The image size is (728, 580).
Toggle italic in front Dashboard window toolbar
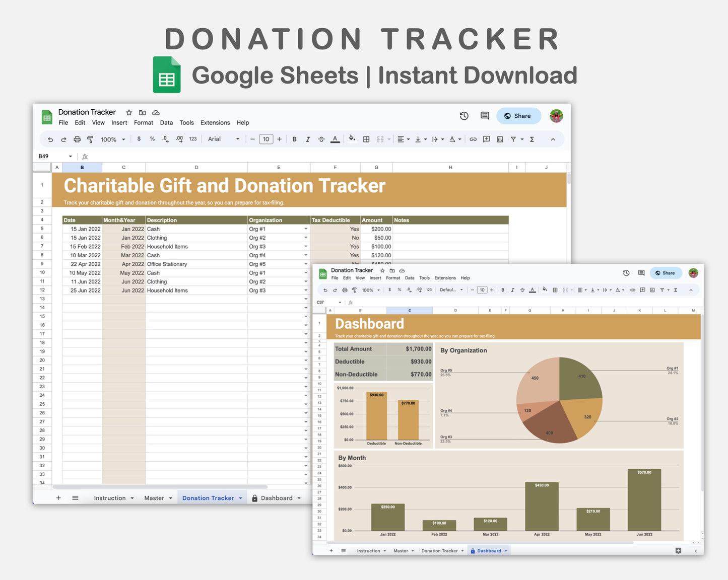point(512,290)
